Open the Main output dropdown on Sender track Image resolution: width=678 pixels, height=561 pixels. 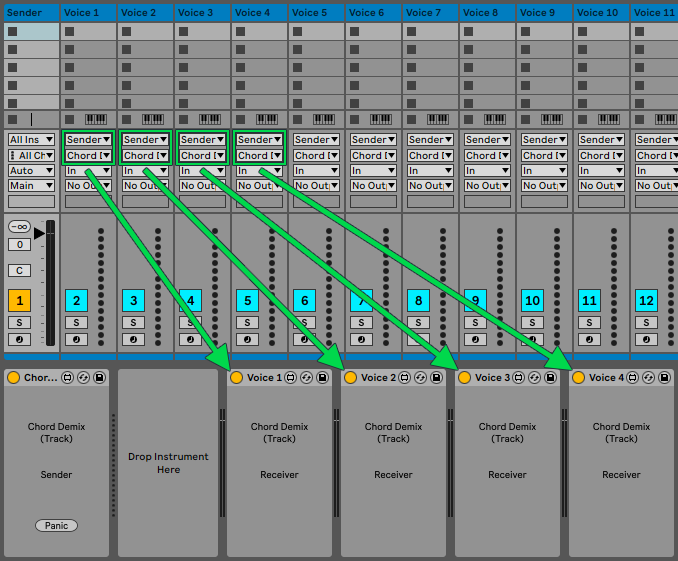pos(32,186)
